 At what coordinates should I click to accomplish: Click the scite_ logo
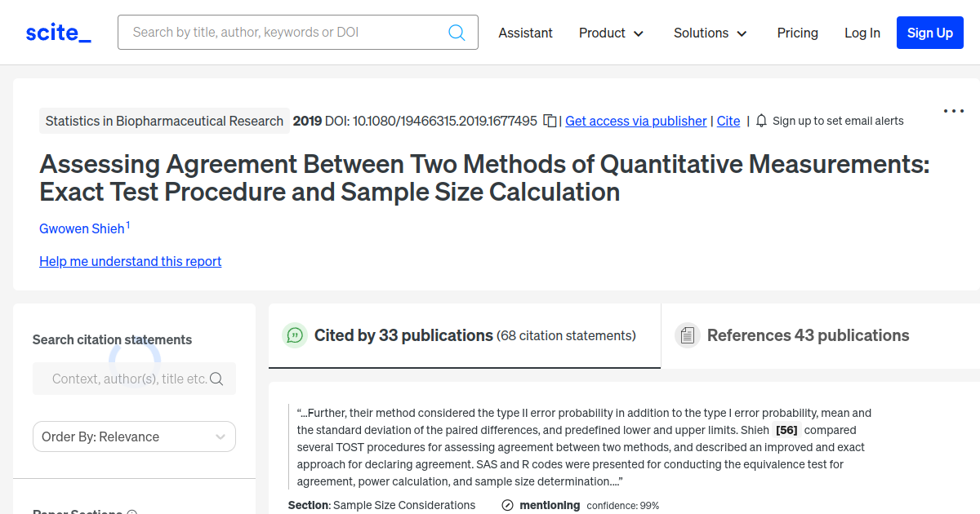pos(58,33)
